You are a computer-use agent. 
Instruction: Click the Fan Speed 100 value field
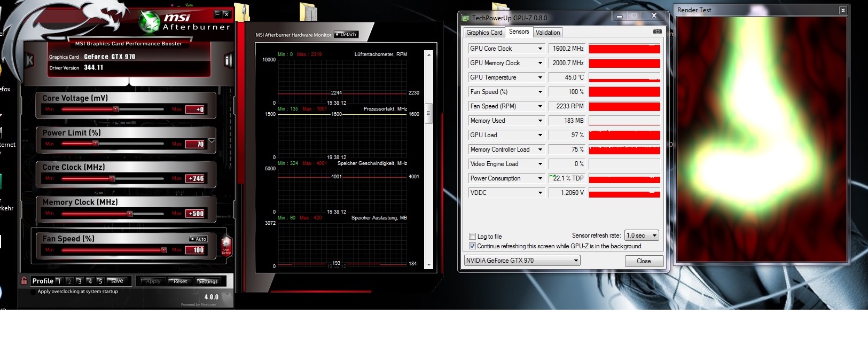tap(195, 250)
